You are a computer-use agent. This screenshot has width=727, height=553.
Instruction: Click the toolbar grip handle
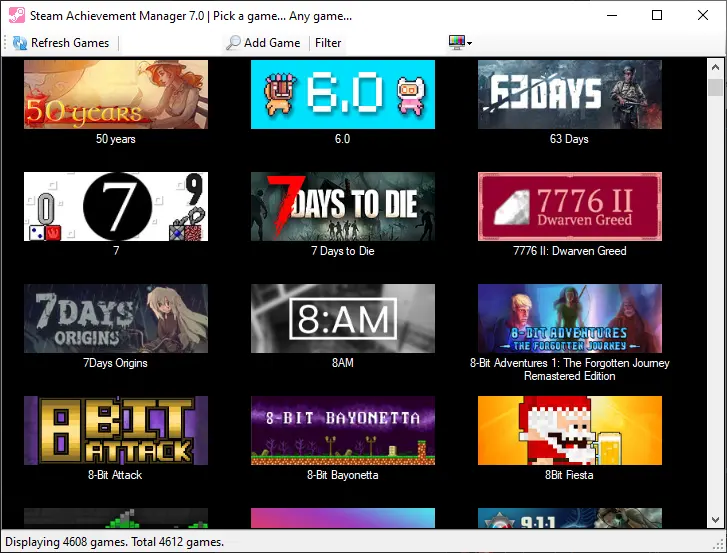(x=5, y=43)
